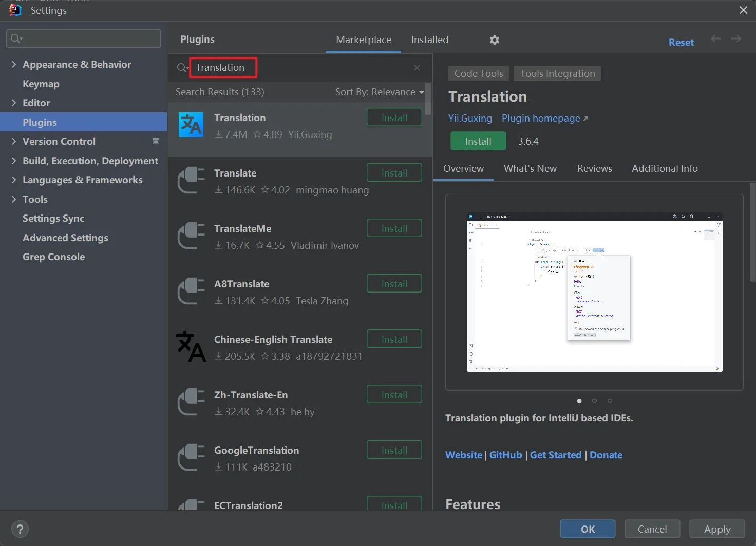Navigate back with the left arrow
The height and width of the screenshot is (546, 756).
(715, 39)
